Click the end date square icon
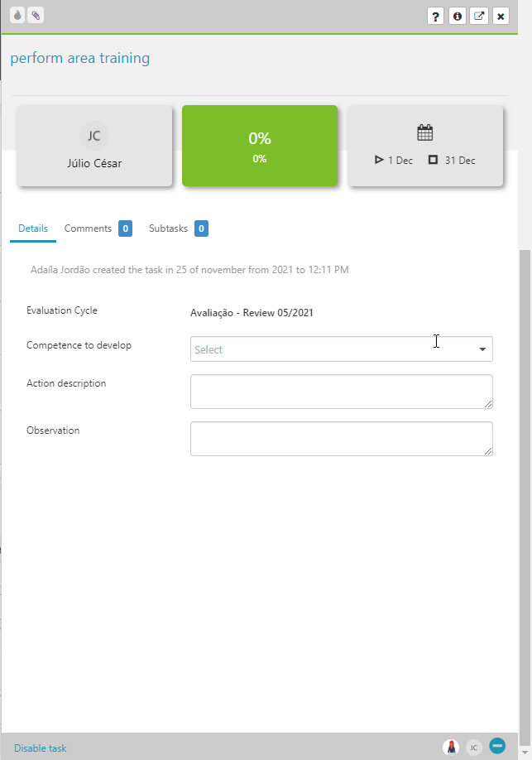The width and height of the screenshot is (532, 760). (x=434, y=160)
